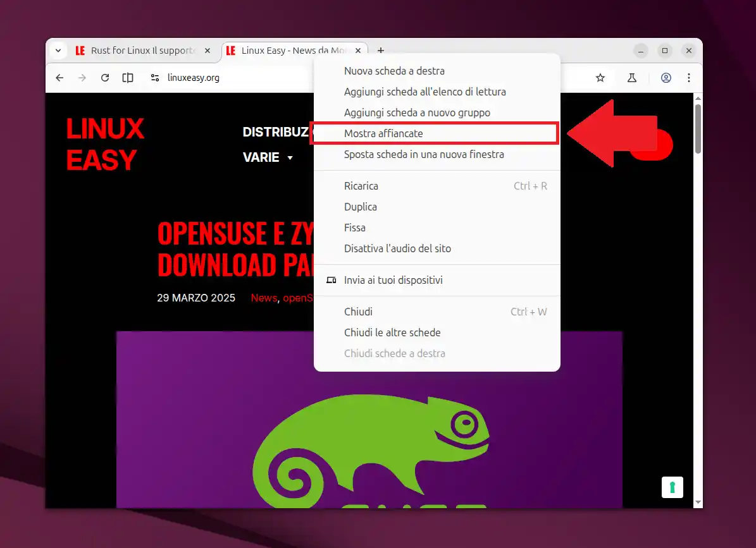The height and width of the screenshot is (548, 756).
Task: Select Ricarica in context menu
Action: tap(437, 186)
